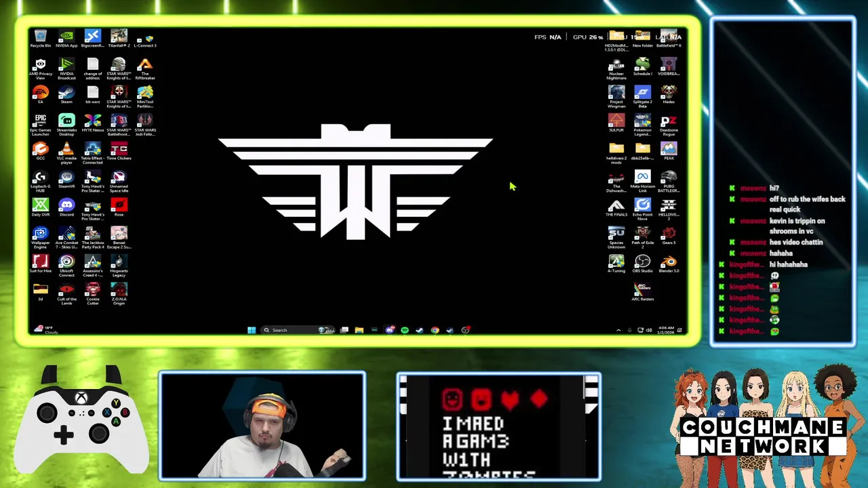Viewport: 868px width, 488px height.
Task: Launch the OBS Studio desktop shortcut
Action: click(x=642, y=264)
